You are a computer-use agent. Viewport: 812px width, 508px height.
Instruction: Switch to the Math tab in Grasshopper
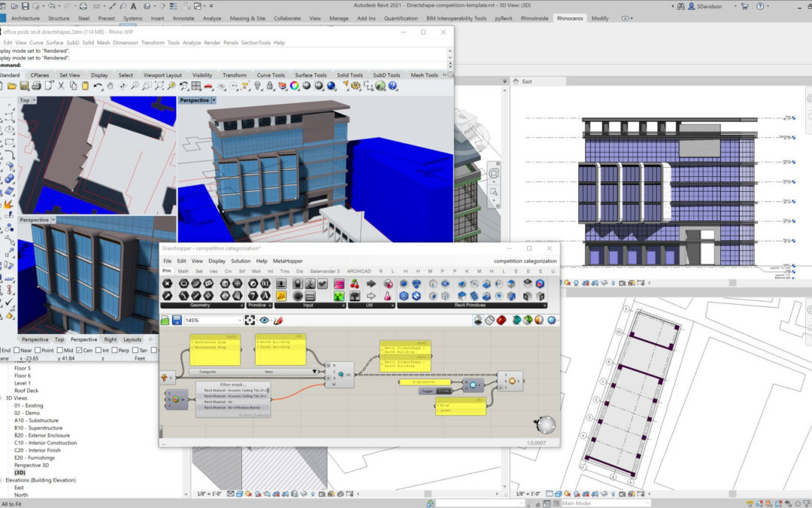183,271
